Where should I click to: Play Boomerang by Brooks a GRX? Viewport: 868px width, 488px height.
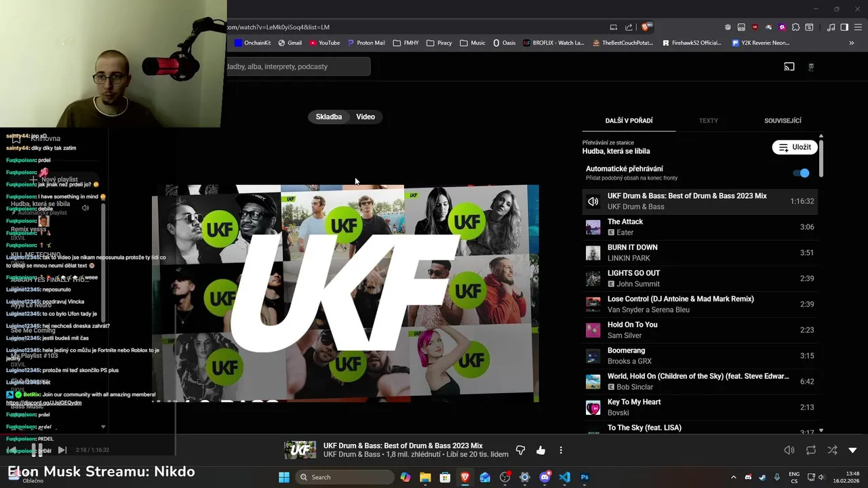click(x=700, y=356)
